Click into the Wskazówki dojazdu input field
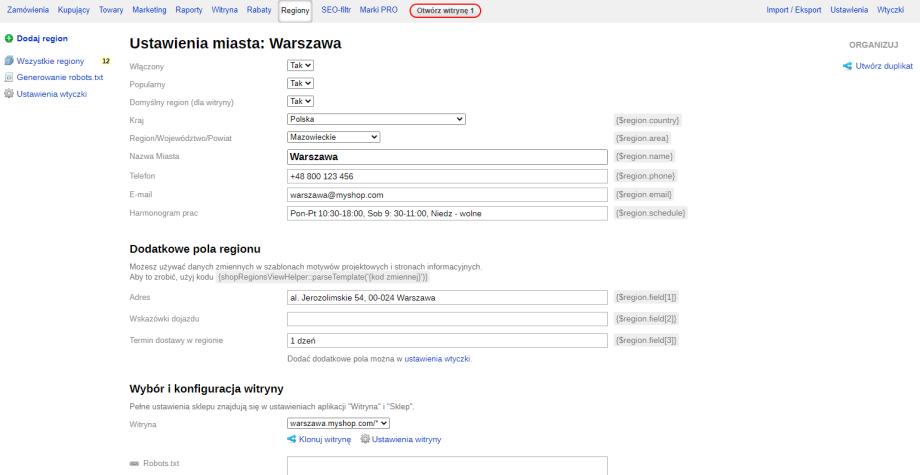The width and height of the screenshot is (920, 475). tap(447, 319)
